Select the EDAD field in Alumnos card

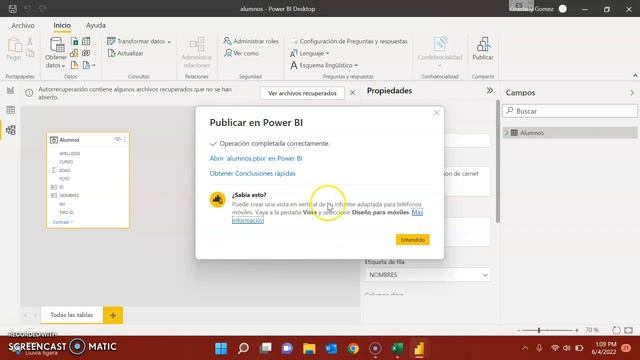tap(64, 170)
